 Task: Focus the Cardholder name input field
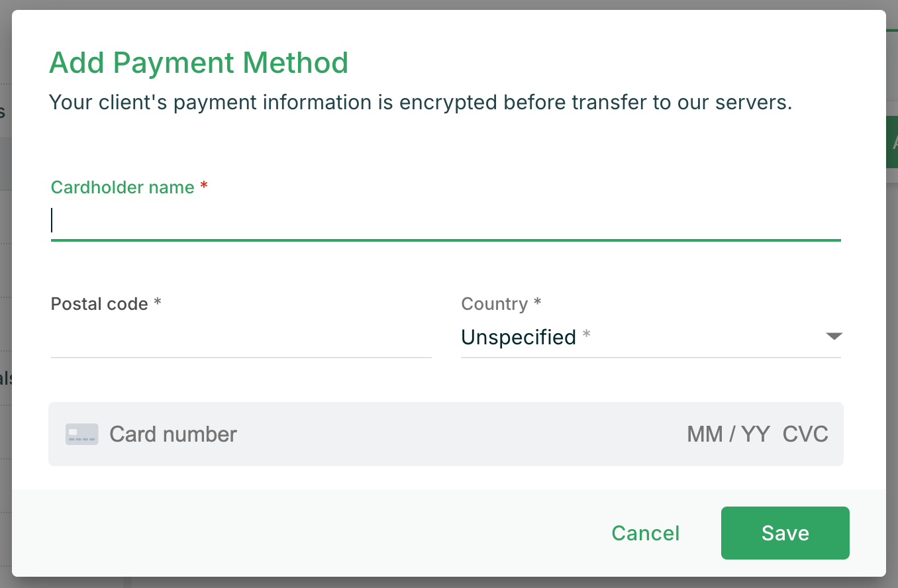coord(445,220)
